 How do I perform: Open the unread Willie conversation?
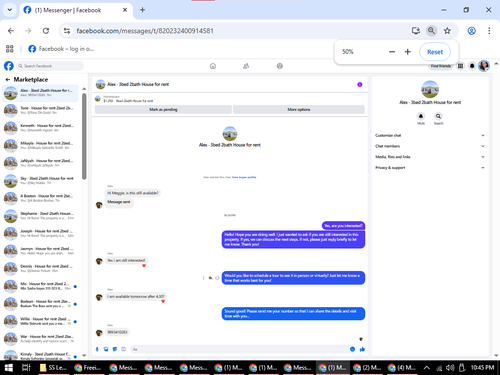(x=41, y=321)
